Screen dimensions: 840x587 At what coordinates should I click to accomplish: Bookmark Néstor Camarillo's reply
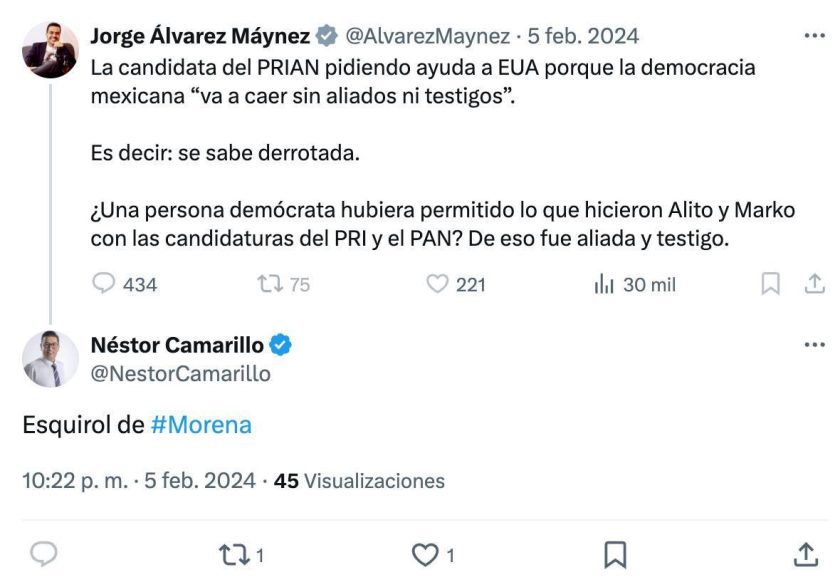616,554
